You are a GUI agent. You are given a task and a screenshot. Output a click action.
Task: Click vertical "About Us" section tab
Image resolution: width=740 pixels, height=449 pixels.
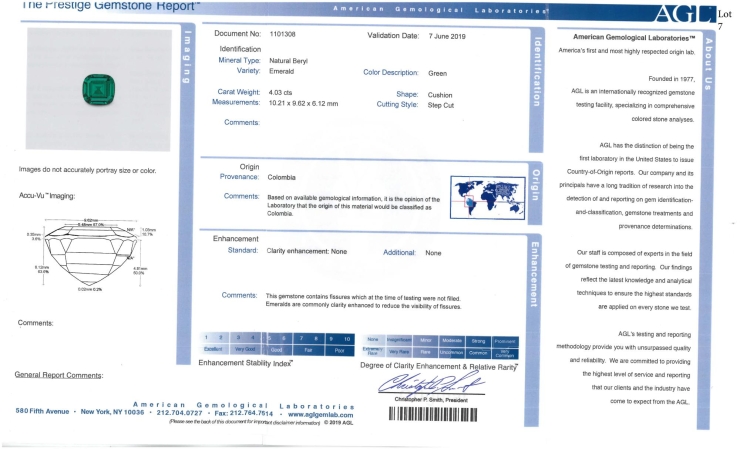pos(708,64)
